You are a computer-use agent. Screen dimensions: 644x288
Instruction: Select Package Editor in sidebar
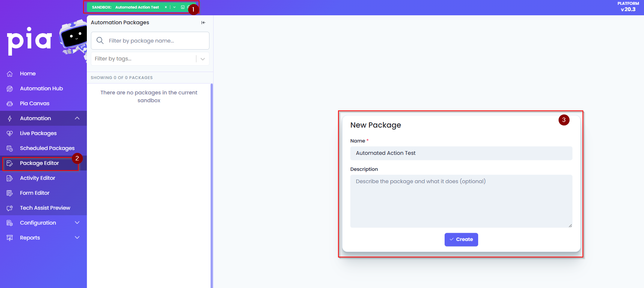coord(40,163)
